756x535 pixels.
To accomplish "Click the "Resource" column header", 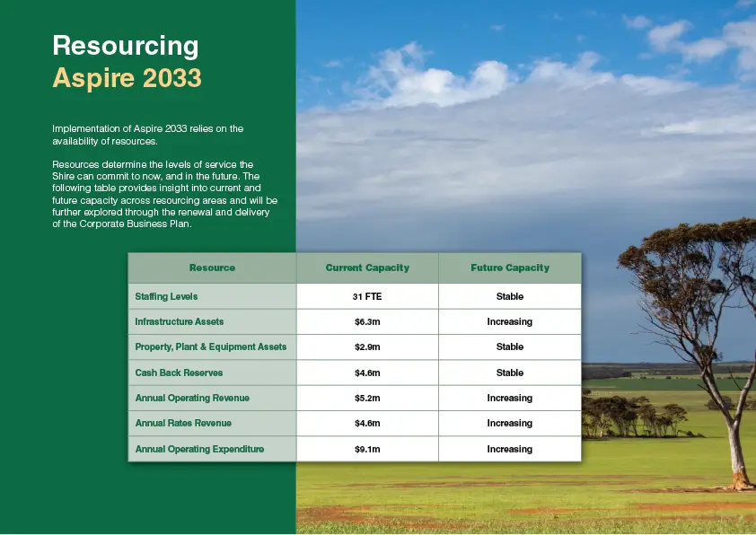I will coord(212,267).
